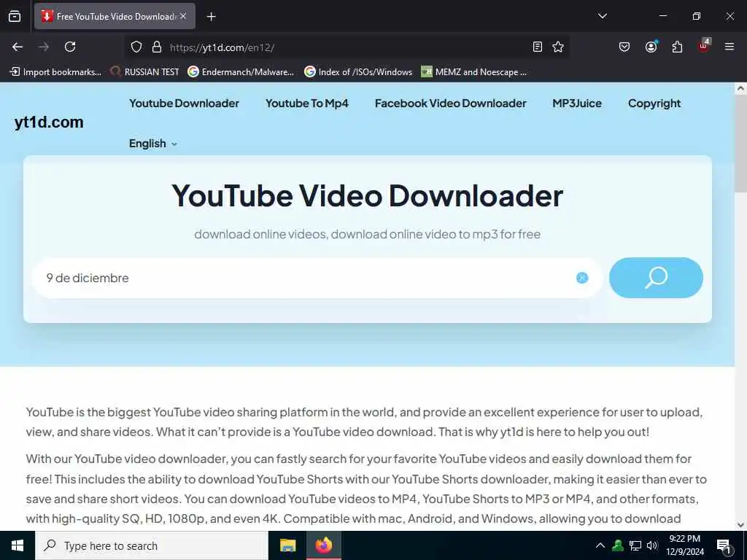The width and height of the screenshot is (747, 560).
Task: Show hidden system tray icons
Action: (600, 545)
